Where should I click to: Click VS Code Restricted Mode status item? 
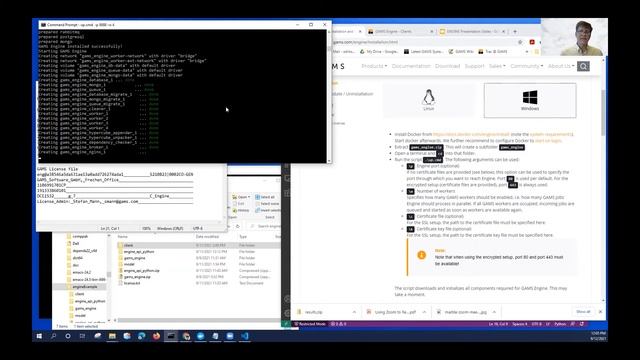(310, 324)
